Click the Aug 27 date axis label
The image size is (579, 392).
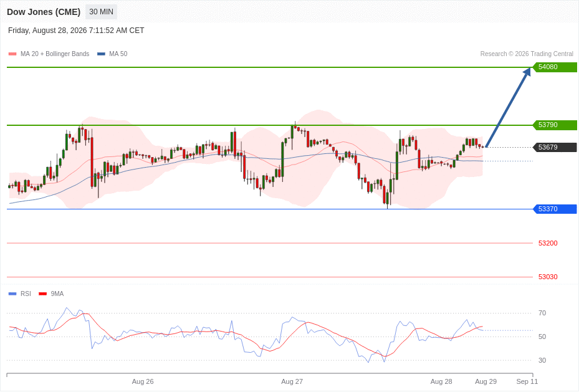click(292, 381)
